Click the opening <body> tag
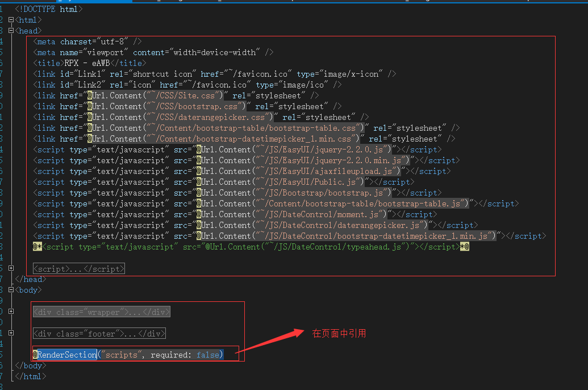Viewport: 588px width, 390px height. point(28,290)
